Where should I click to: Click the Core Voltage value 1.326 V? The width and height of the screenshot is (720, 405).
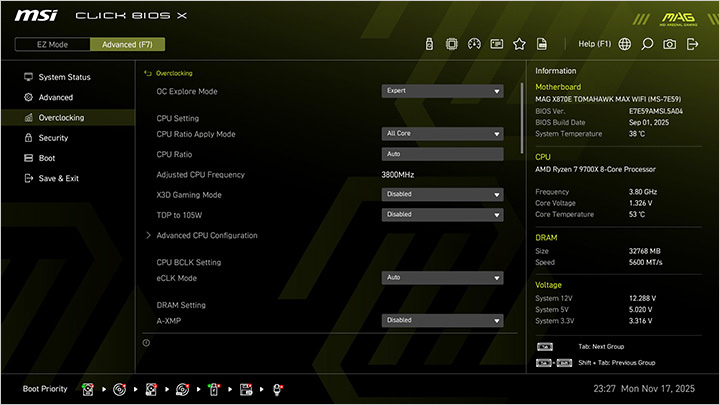(641, 203)
